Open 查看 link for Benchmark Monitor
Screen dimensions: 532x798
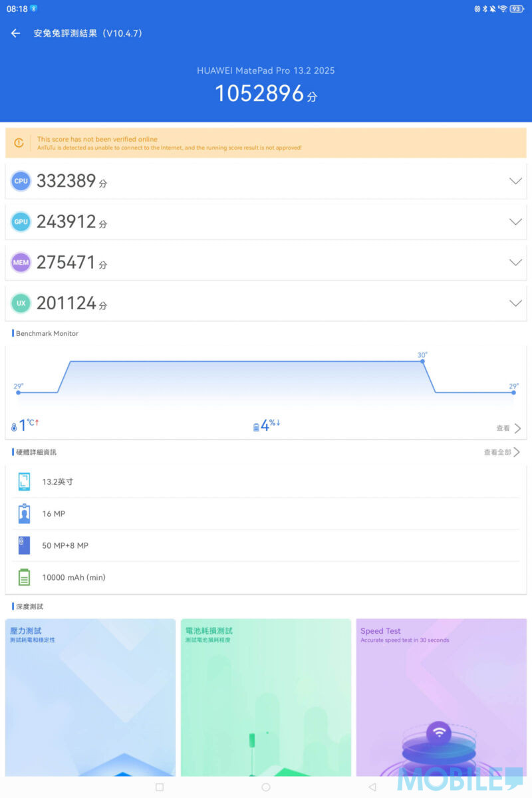[x=508, y=428]
